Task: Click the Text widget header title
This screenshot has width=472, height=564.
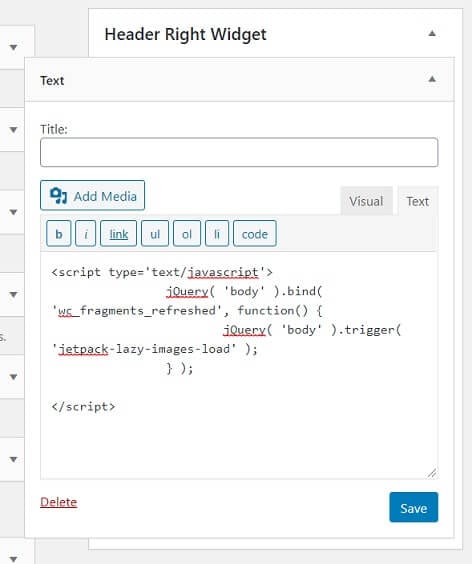Action: (52, 81)
